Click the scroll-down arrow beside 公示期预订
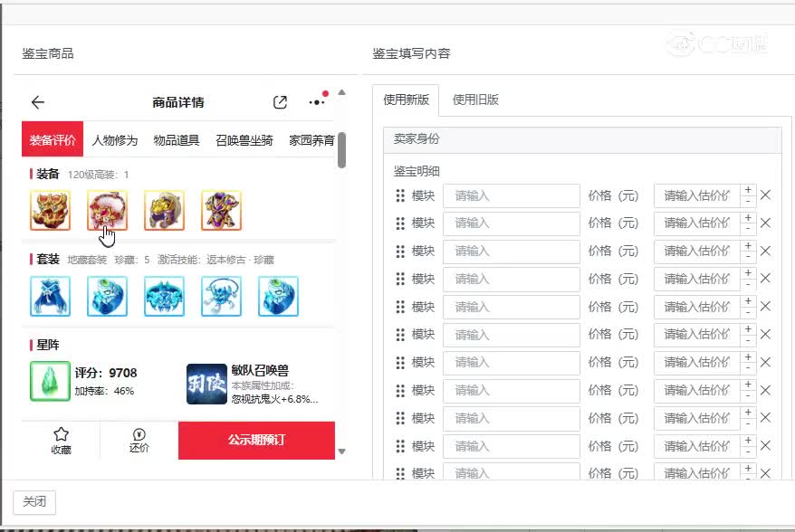This screenshot has height=532, width=795. [x=341, y=451]
